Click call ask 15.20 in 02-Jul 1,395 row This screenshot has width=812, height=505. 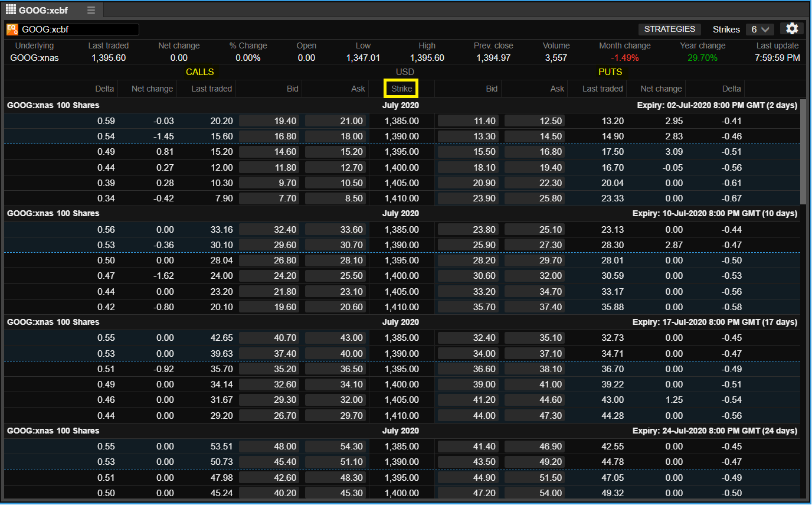[x=336, y=152]
